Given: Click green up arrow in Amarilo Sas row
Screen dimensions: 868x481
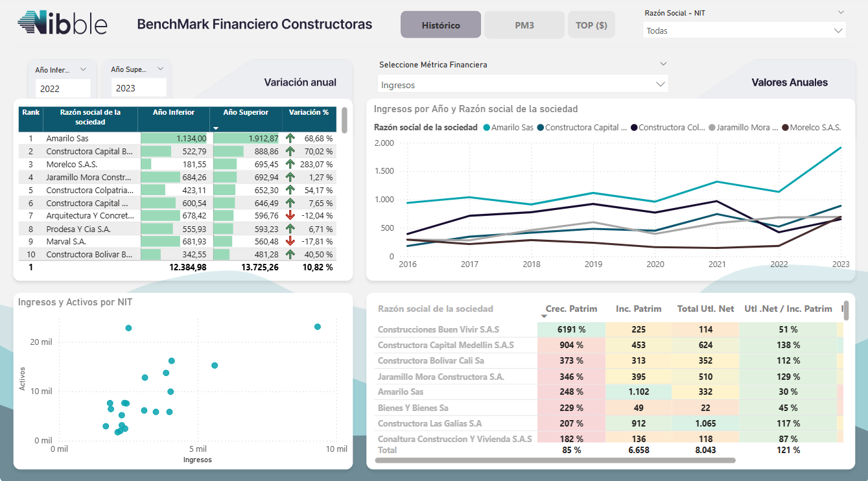Looking at the screenshot, I should 290,138.
